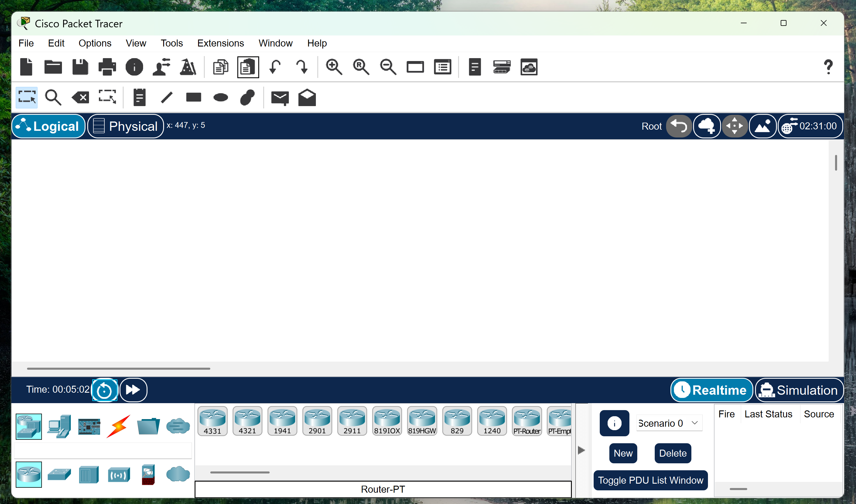
Task: Select the Switches subcategory icon
Action: tap(59, 474)
